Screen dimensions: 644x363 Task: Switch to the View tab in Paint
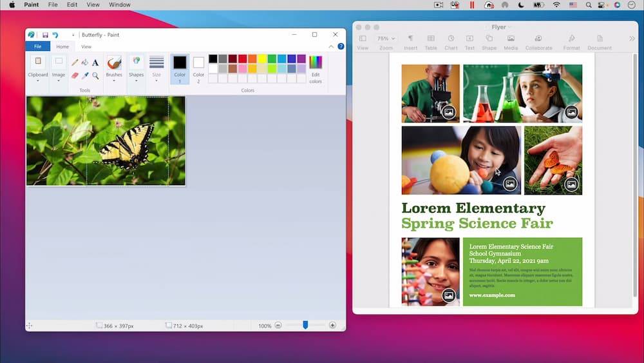pyautogui.click(x=86, y=46)
